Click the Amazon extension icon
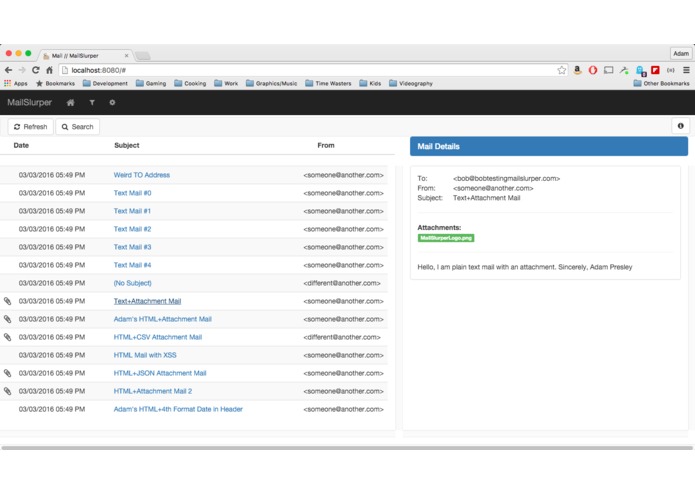 (x=577, y=70)
